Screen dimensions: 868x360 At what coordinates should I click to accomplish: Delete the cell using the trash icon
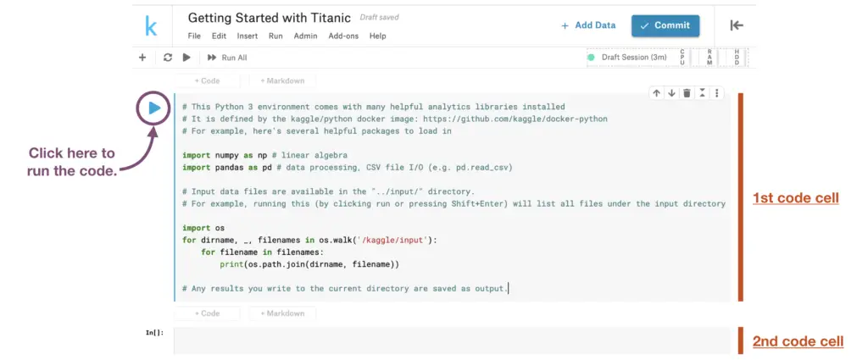(x=687, y=93)
